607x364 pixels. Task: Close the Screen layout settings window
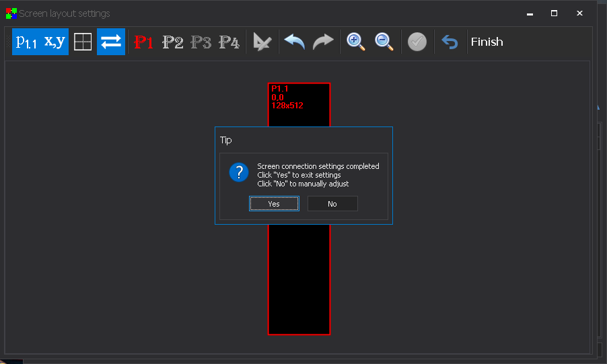579,13
